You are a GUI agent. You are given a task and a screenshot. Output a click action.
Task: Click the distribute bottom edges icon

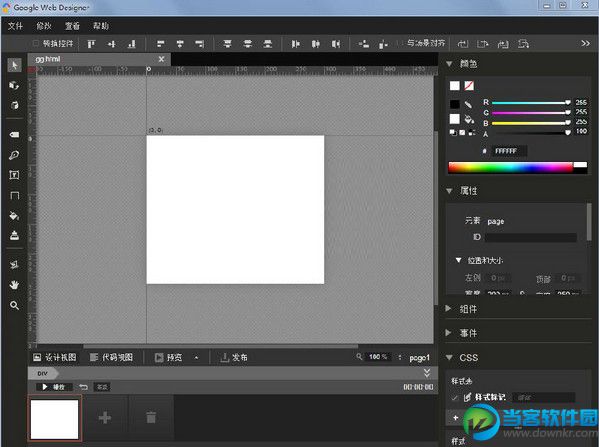(268, 44)
